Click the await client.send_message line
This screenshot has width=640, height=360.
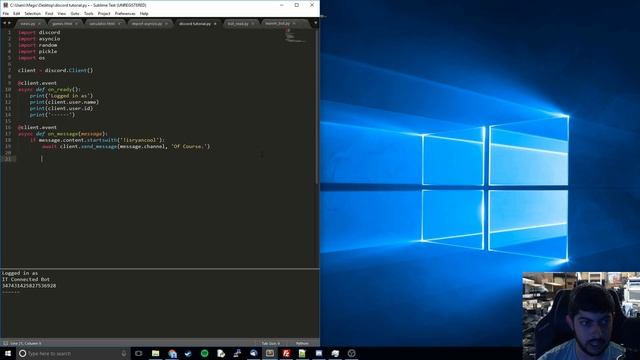pyautogui.click(x=126, y=146)
